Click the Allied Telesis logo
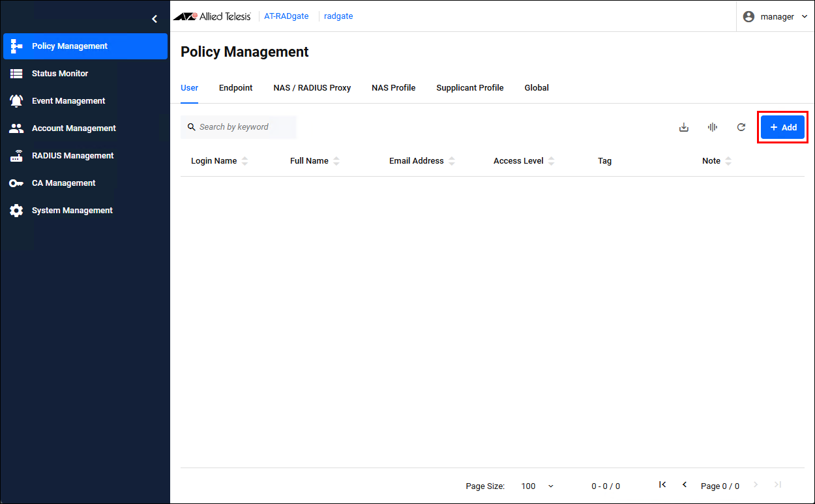 tap(212, 16)
